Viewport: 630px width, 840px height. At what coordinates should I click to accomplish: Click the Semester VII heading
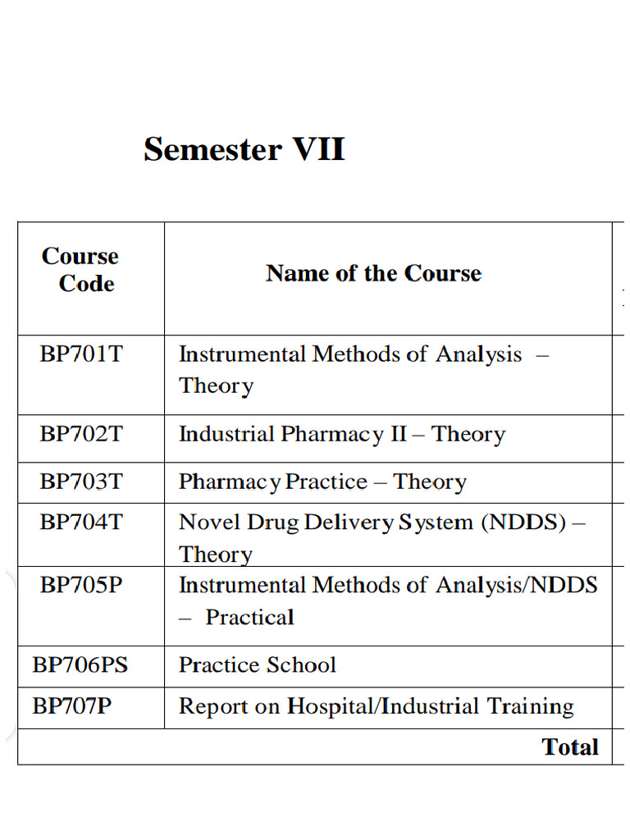point(244,150)
